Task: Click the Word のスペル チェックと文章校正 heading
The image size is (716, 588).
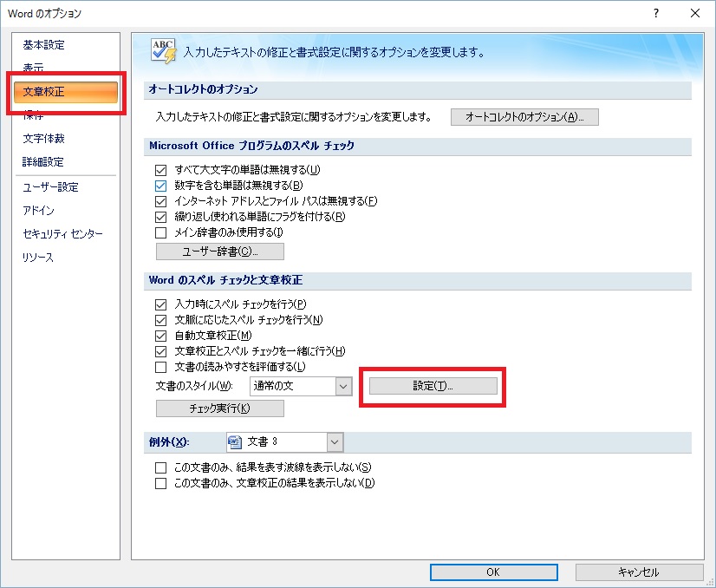Action: pyautogui.click(x=225, y=280)
